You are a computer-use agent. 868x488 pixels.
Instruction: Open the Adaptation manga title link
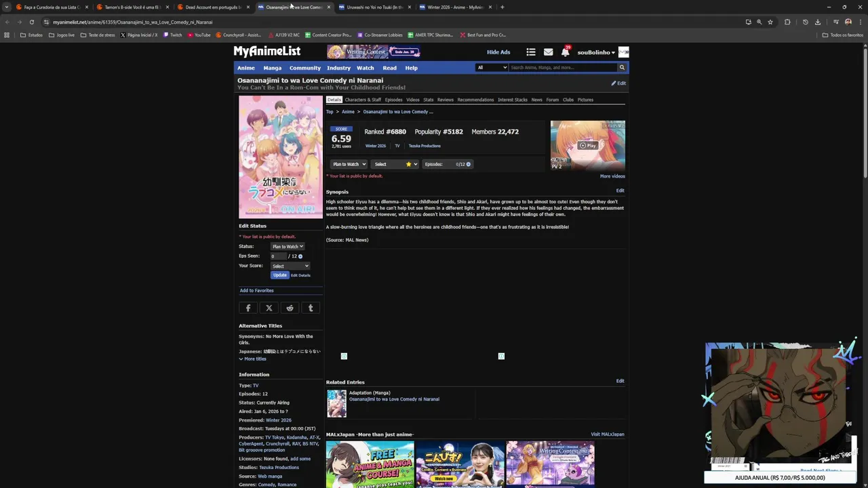394,399
